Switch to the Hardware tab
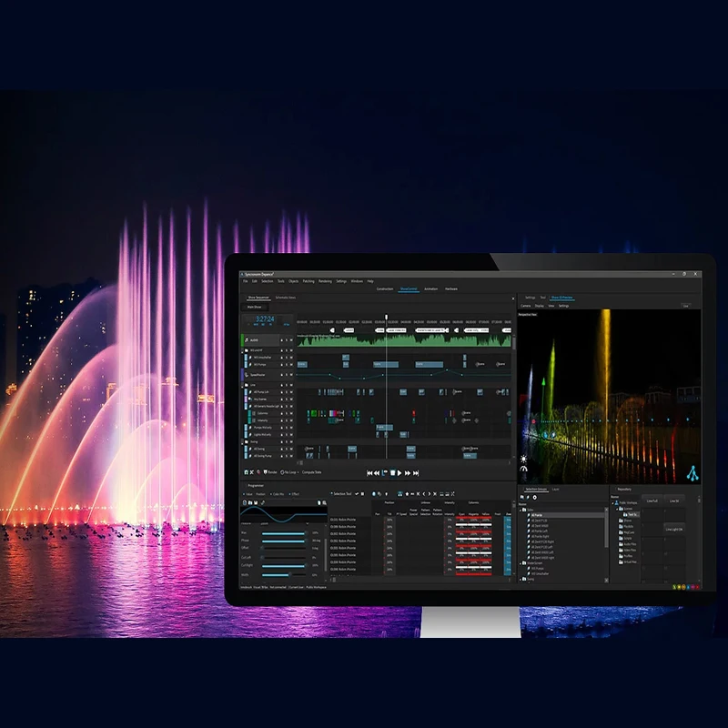The image size is (728, 728). click(x=450, y=288)
